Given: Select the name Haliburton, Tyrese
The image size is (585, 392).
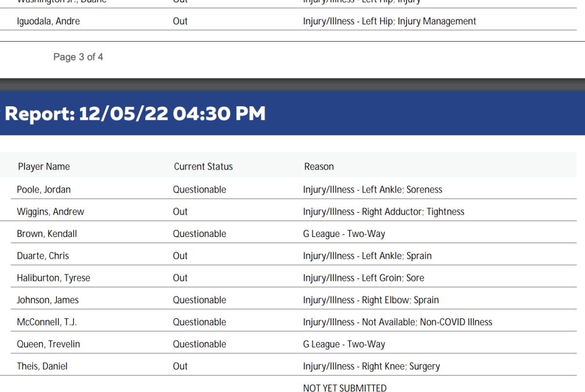Looking at the screenshot, I should pos(54,278).
